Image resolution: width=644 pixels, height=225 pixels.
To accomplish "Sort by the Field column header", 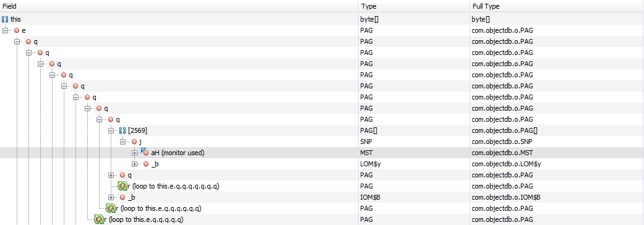I will 179,7.
